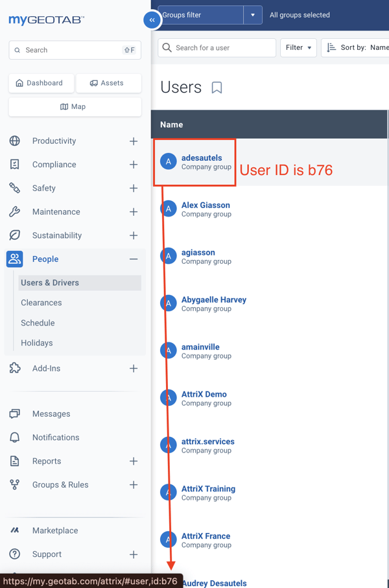
Task: Open user agiasson
Action: (x=198, y=252)
